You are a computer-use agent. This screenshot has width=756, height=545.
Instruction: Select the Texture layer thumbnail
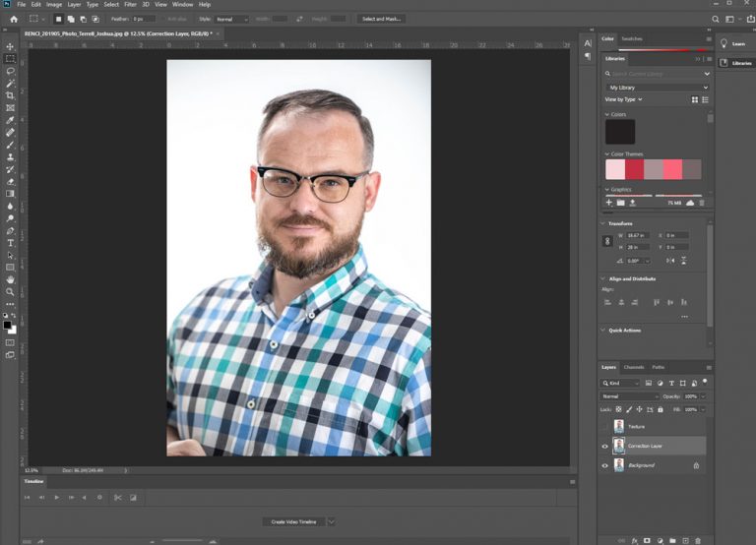coord(619,427)
